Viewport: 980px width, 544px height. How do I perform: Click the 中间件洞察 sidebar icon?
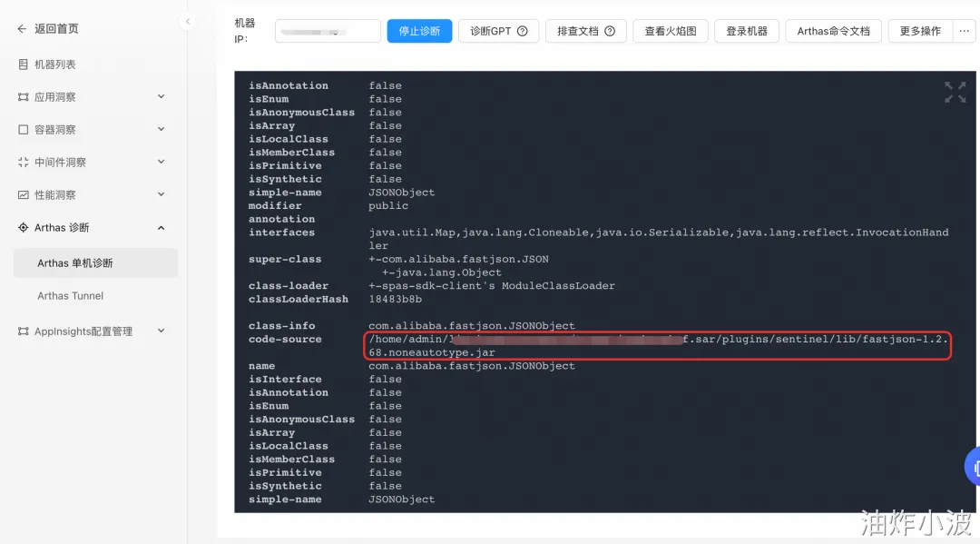click(23, 162)
